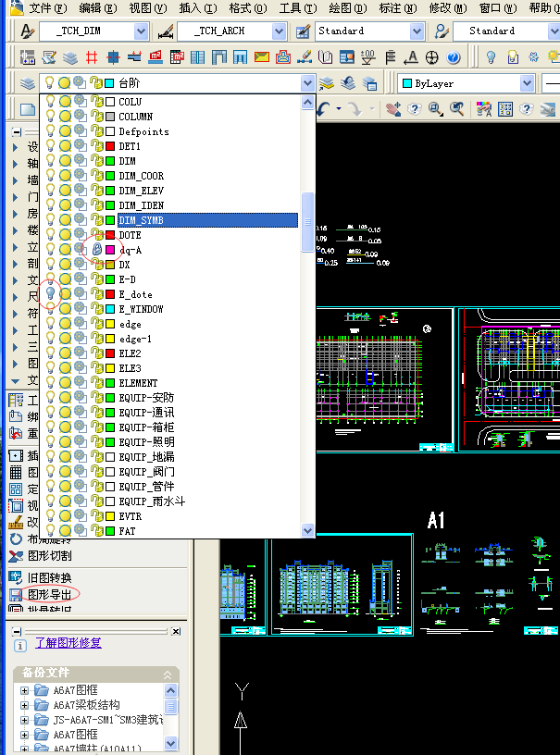Open the layer properties manager icon
560x755 pixels.
click(28, 83)
